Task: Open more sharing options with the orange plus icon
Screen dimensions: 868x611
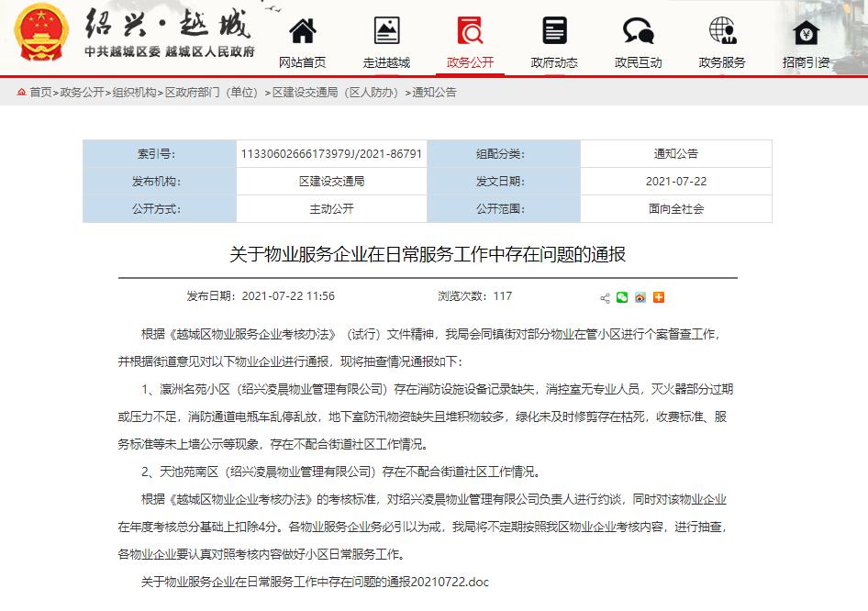Action: click(658, 297)
